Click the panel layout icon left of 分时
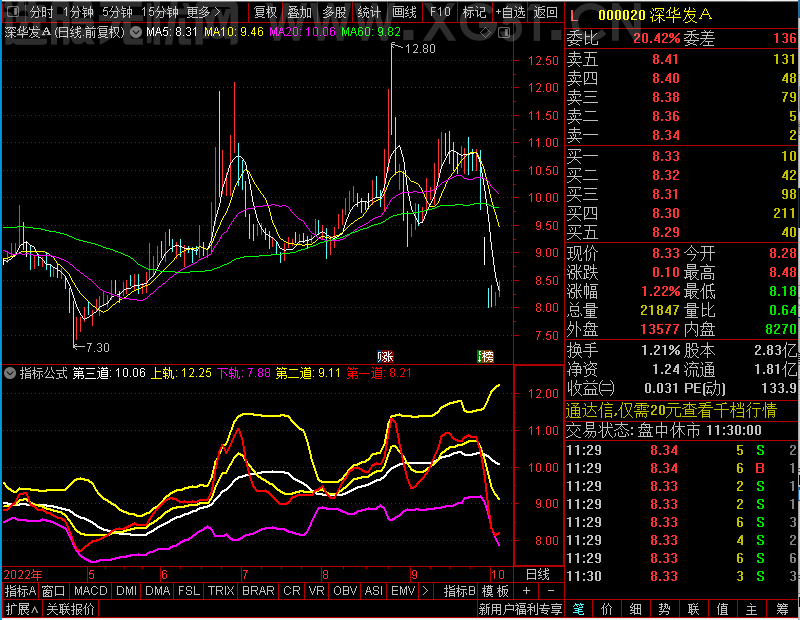Viewport: 800px width, 620px height. [13, 11]
